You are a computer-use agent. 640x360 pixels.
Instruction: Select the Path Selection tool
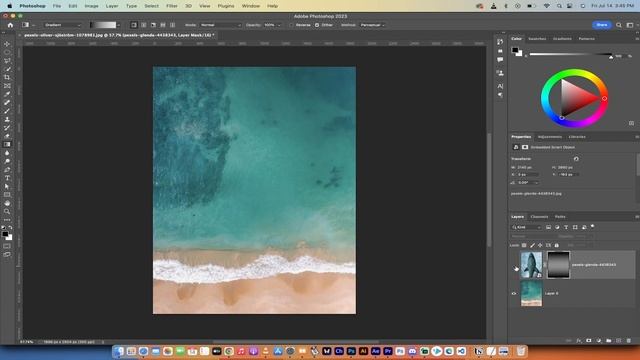[x=7, y=186]
